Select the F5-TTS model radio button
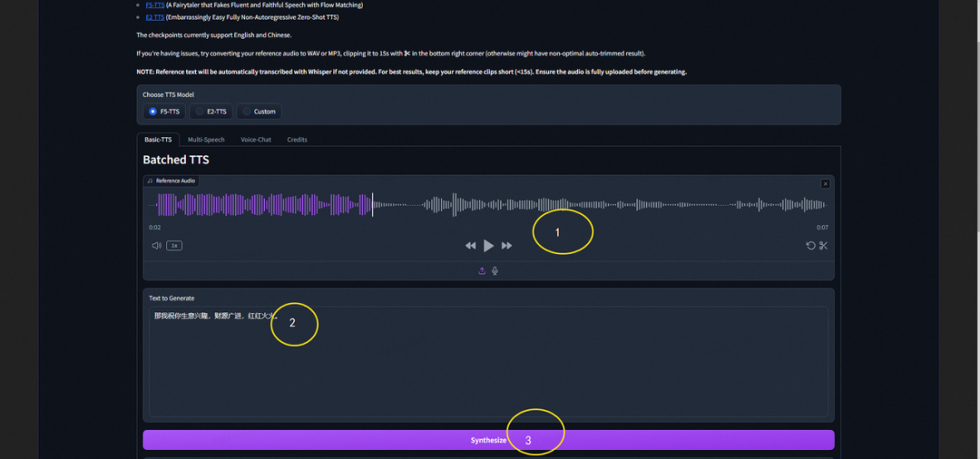Viewport: 980px width, 459px height. click(x=152, y=112)
